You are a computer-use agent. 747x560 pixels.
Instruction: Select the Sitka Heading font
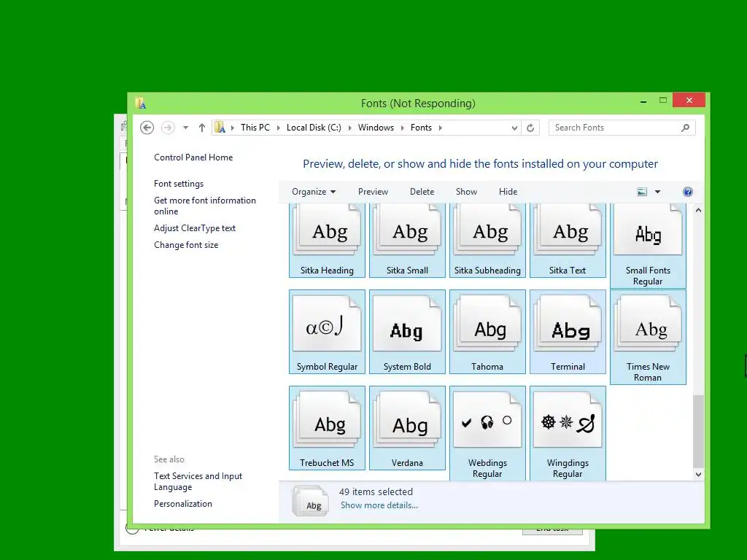(x=327, y=241)
